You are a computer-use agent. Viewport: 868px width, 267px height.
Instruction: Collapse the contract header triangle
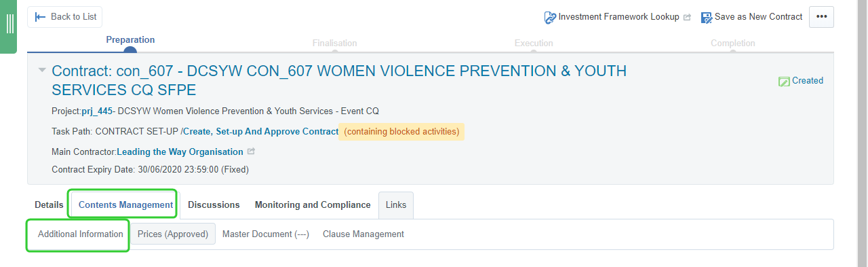(42, 70)
